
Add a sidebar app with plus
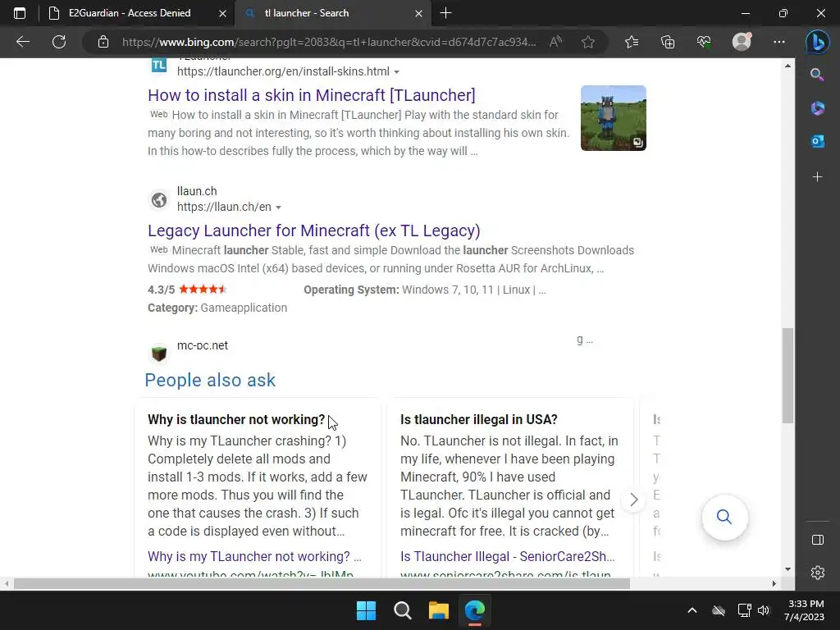click(x=817, y=177)
